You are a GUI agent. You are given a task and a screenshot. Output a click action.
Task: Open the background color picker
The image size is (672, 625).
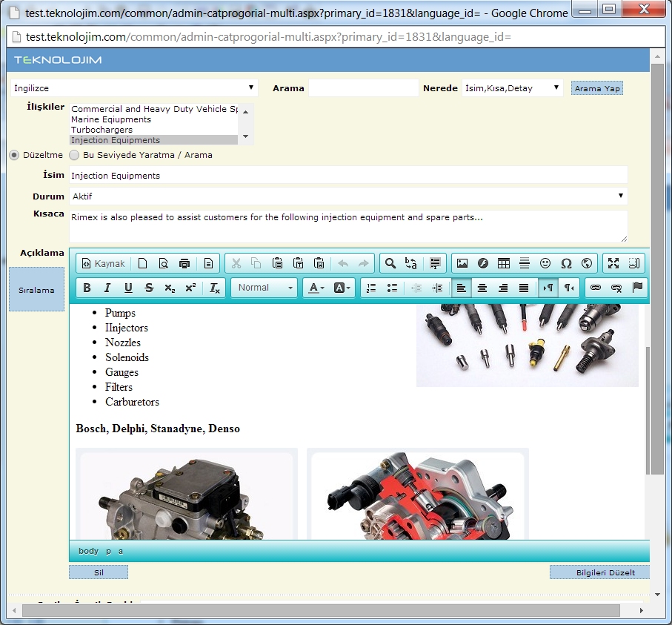coord(342,288)
